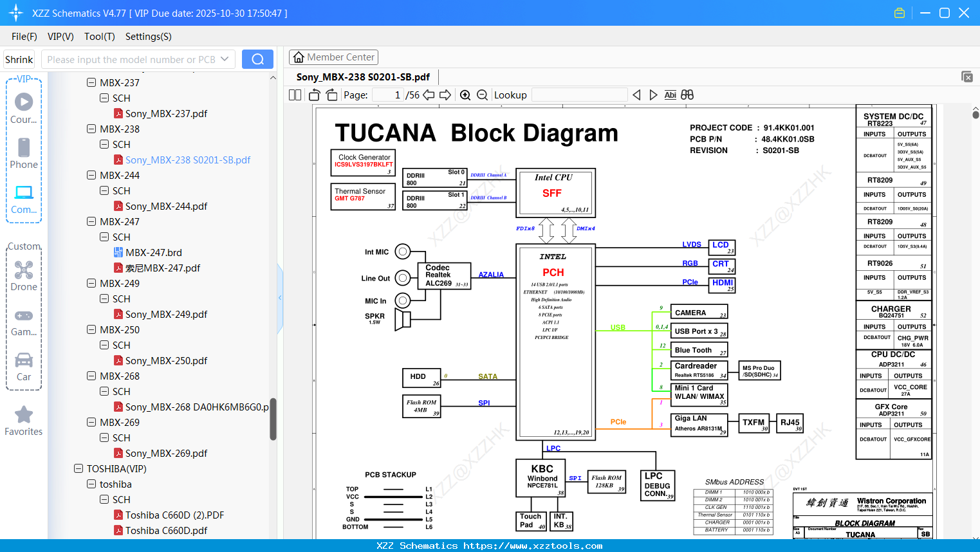The height and width of the screenshot is (552, 980).
Task: Go to the next page arrow
Action: 445,95
